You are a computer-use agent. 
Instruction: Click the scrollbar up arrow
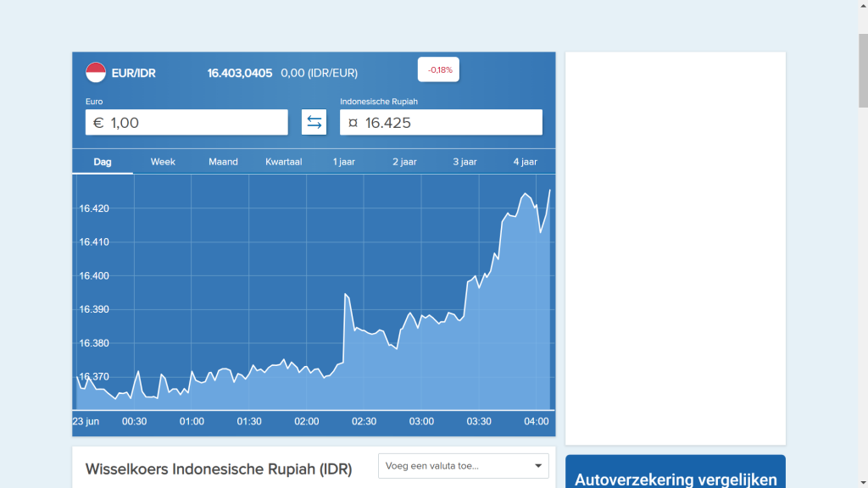[x=863, y=6]
